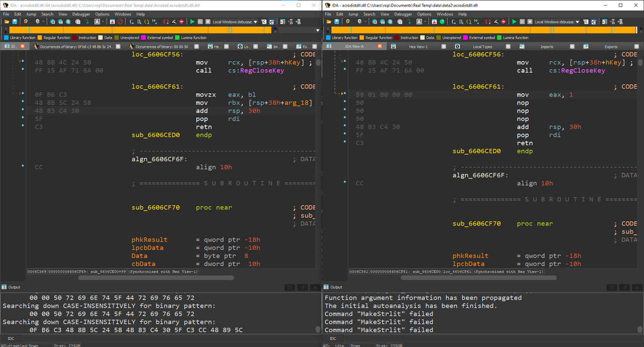
Task: Open the File menu in left IDA window
Action: click(x=6, y=14)
